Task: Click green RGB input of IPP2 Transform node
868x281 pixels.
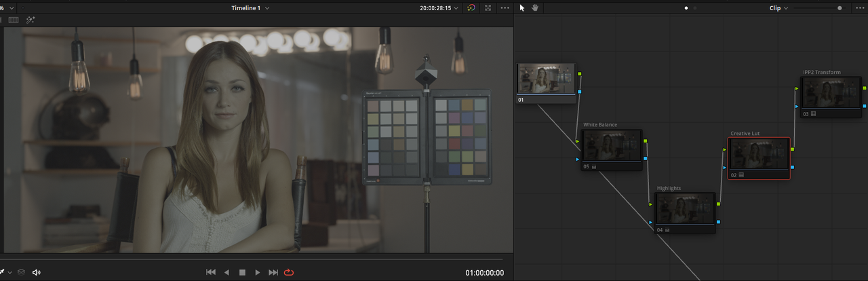Action: click(x=797, y=88)
